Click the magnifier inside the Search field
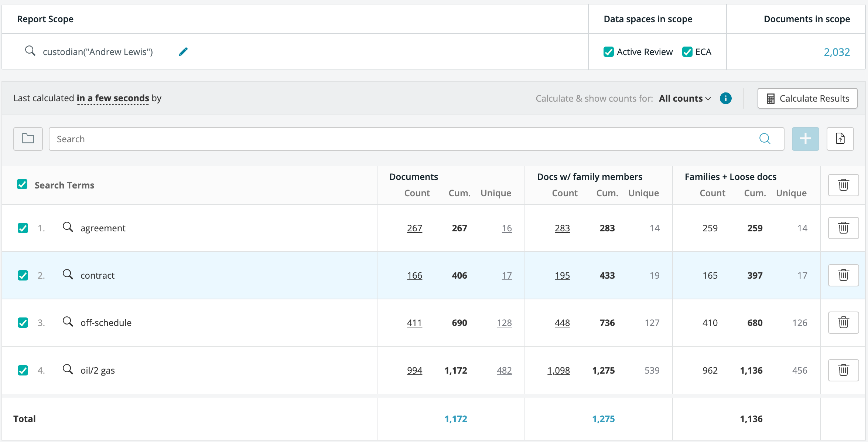 tap(765, 139)
